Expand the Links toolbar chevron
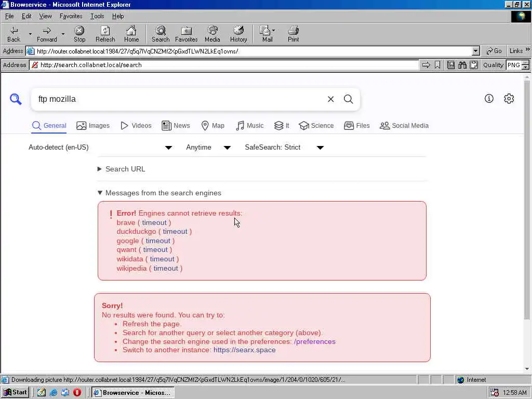 (x=528, y=49)
